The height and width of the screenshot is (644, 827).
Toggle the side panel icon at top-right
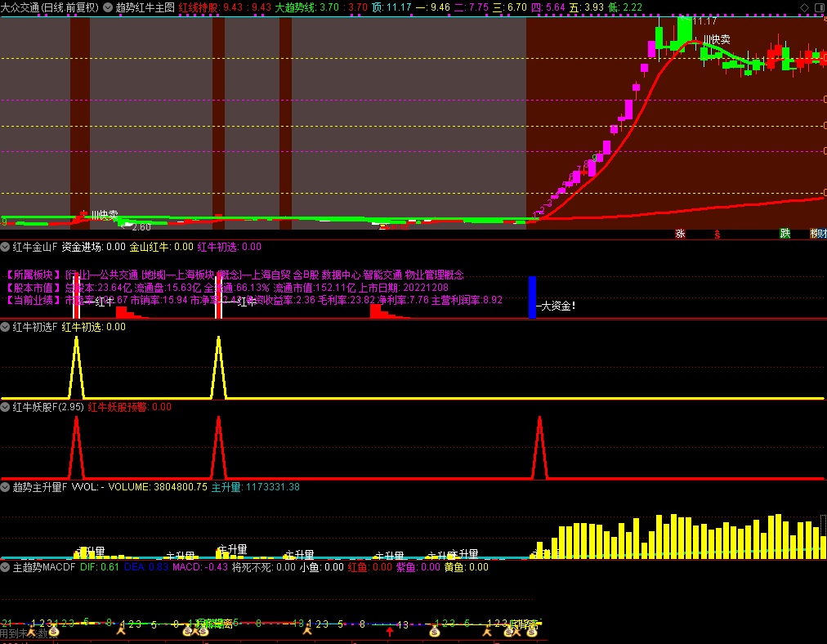pos(820,7)
